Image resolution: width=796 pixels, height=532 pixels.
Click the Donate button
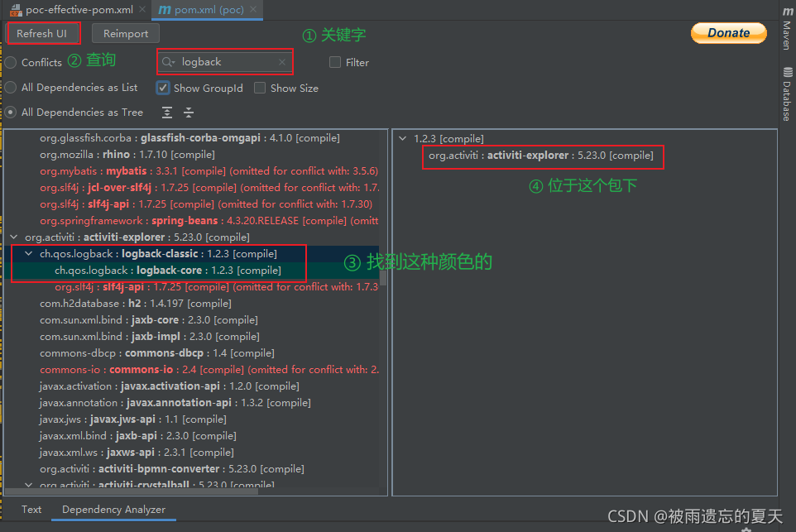tap(727, 33)
